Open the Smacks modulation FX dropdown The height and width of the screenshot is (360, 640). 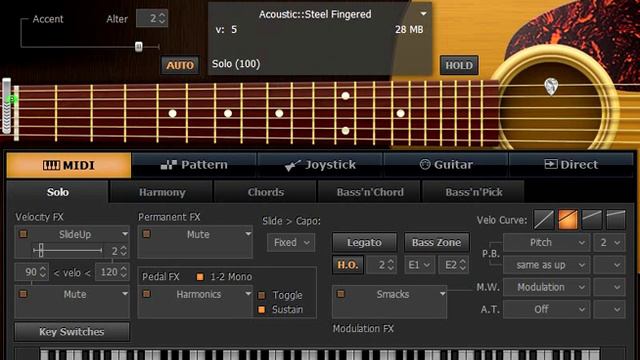(442, 294)
